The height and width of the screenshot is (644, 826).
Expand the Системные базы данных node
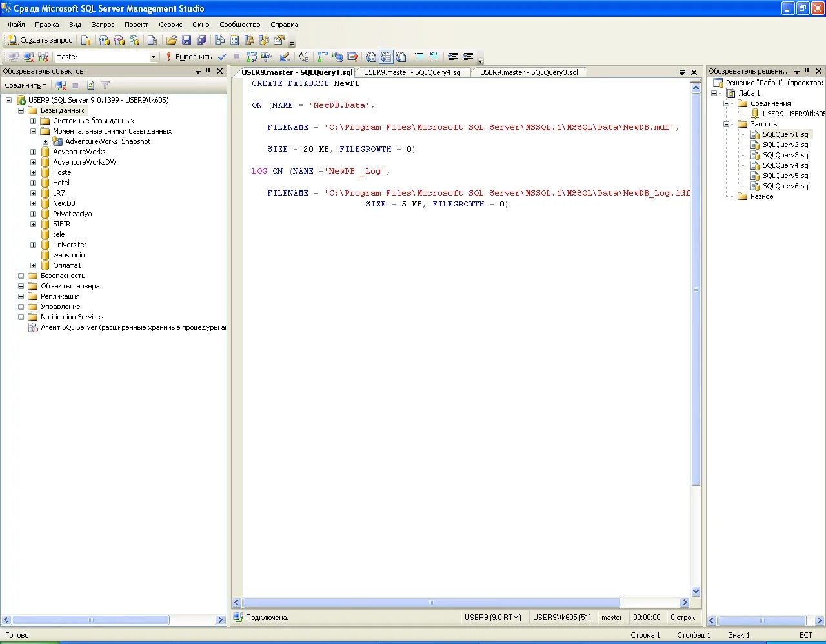[x=33, y=121]
